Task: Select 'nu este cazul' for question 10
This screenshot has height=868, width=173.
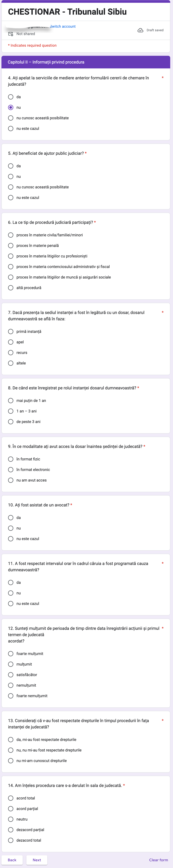Action: click(11, 539)
